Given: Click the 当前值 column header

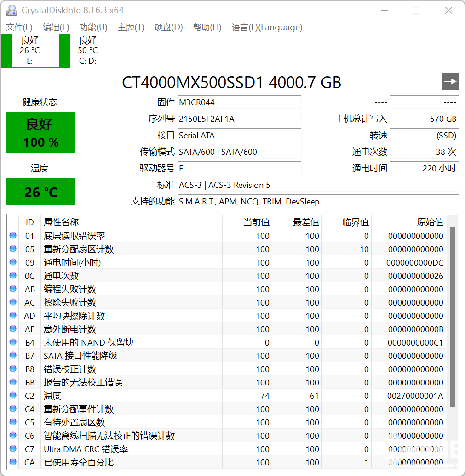Looking at the screenshot, I should pos(247,222).
